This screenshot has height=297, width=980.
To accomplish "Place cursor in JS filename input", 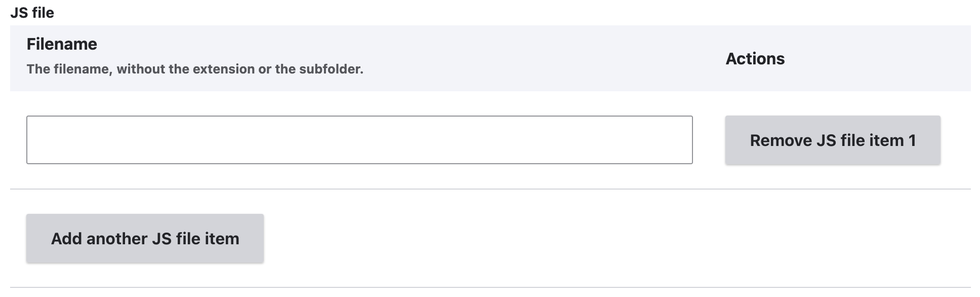I will pos(359,140).
